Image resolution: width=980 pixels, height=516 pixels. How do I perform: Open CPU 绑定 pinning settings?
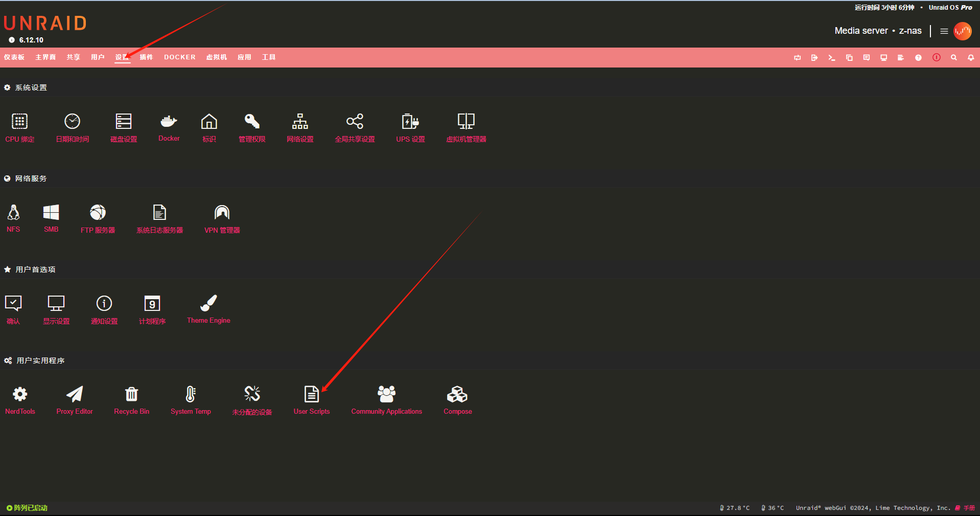pyautogui.click(x=19, y=127)
